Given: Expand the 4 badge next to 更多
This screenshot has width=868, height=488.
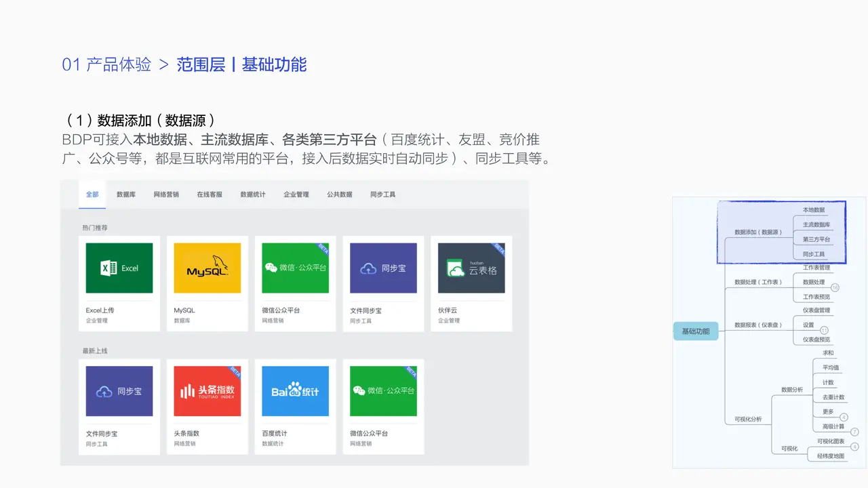Looking at the screenshot, I should (844, 417).
